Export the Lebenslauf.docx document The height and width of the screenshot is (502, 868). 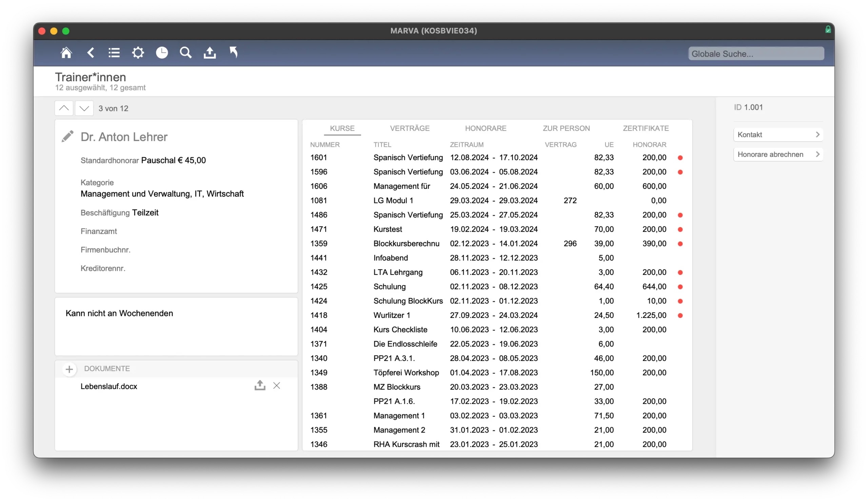260,386
